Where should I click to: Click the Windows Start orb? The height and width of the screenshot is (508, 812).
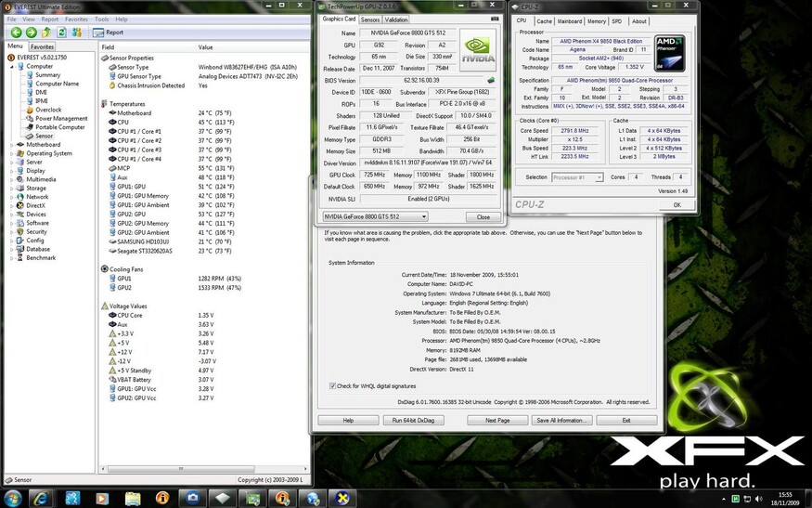12,498
